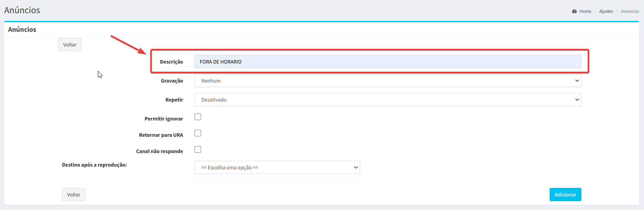Click the Home dashboard icon in breadcrumb
Screen dimensions: 644x210
[x=574, y=11]
